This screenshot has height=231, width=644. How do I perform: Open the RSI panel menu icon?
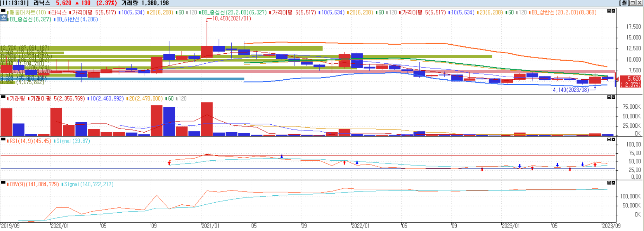click(x=3, y=140)
